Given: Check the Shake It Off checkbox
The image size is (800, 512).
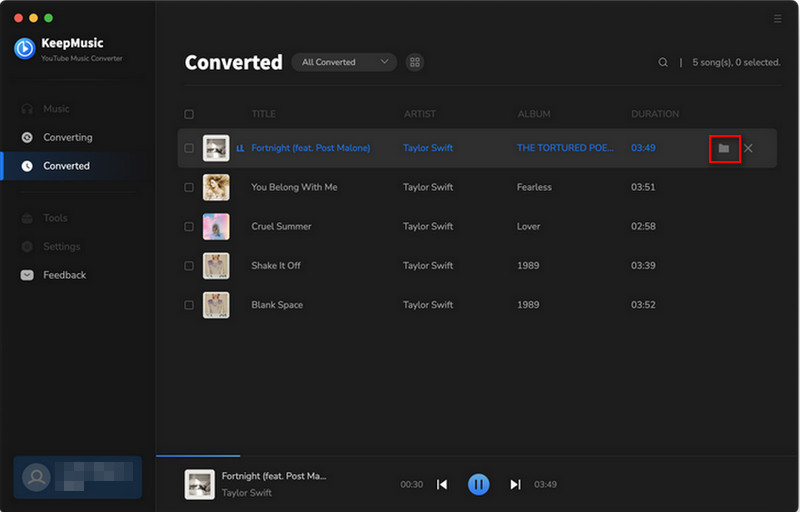Looking at the screenshot, I should (x=189, y=266).
